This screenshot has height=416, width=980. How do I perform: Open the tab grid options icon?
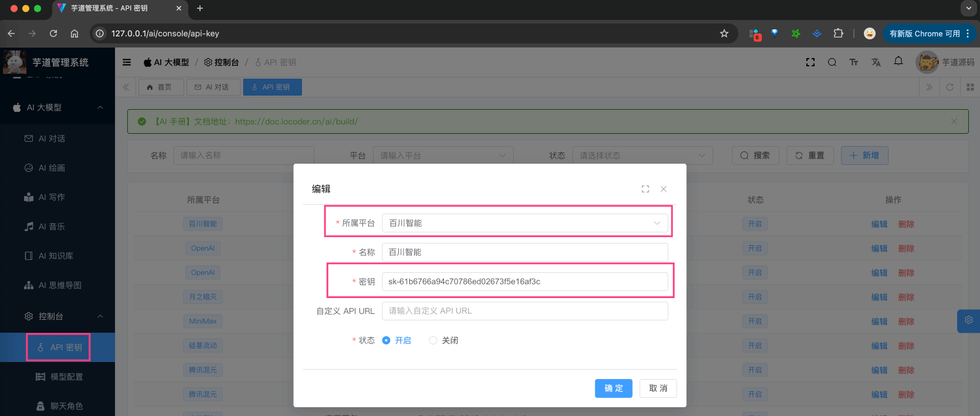click(970, 87)
